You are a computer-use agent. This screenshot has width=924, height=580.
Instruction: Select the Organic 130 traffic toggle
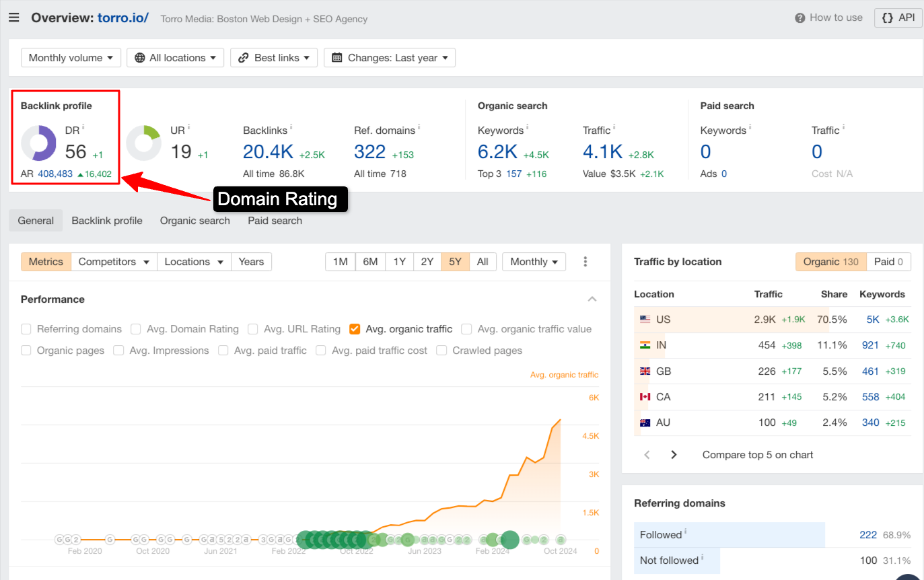[830, 262]
